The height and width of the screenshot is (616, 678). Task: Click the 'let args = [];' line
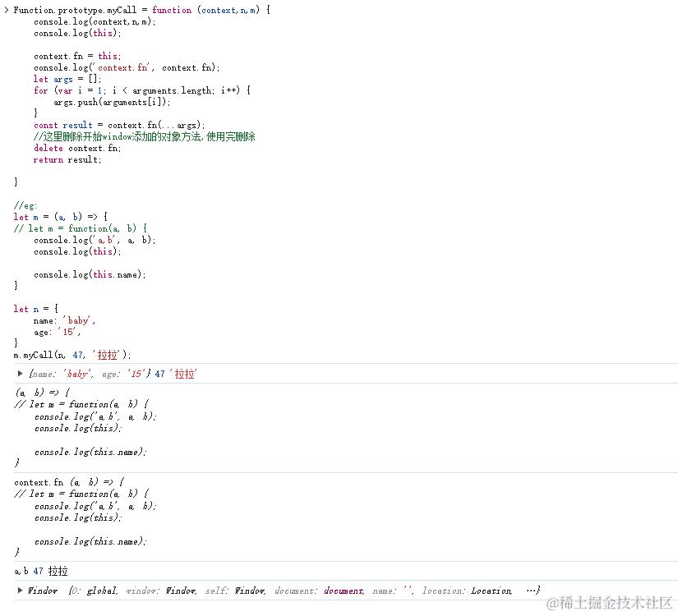tap(67, 79)
